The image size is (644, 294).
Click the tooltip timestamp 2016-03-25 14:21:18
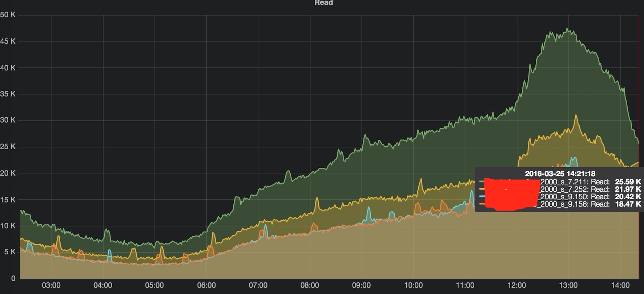[x=560, y=174]
